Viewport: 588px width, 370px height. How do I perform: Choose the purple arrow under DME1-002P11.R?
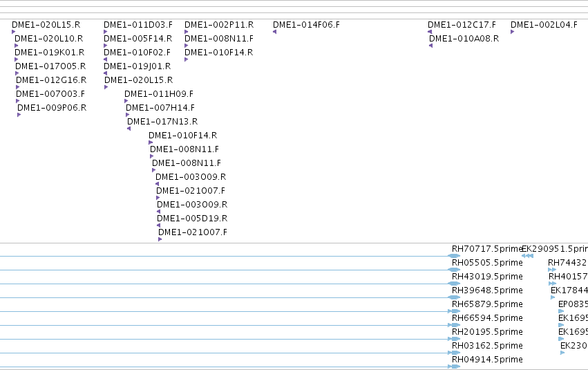pos(187,32)
